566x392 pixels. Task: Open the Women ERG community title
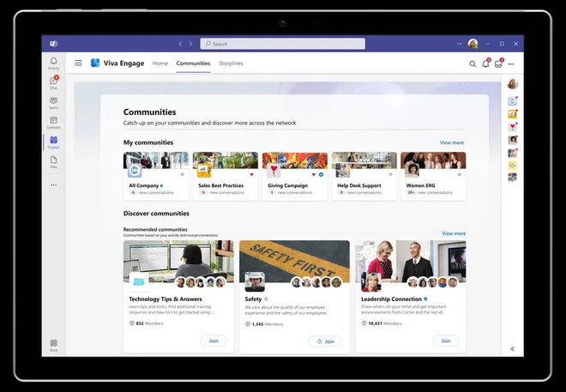pos(420,185)
